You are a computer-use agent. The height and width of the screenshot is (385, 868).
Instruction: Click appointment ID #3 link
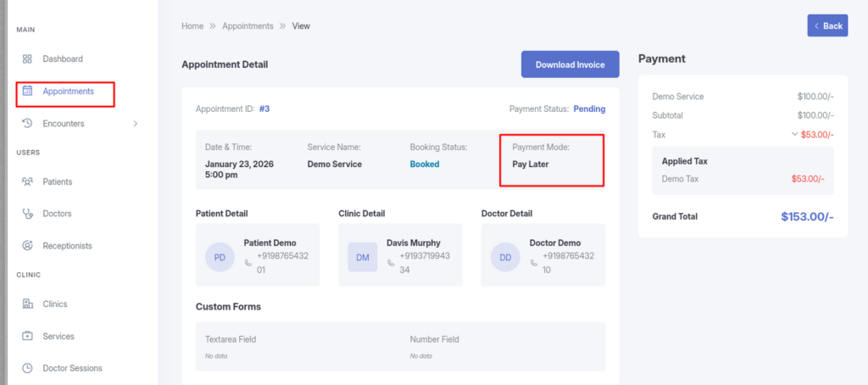(264, 109)
